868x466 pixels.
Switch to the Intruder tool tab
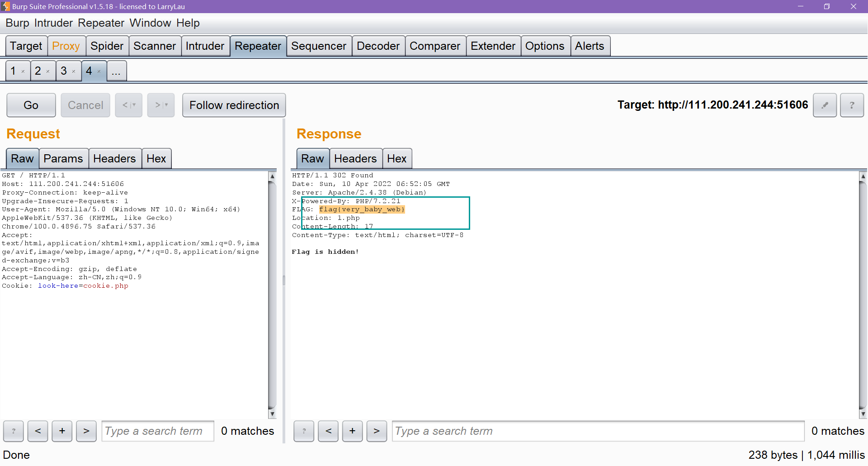(x=205, y=46)
